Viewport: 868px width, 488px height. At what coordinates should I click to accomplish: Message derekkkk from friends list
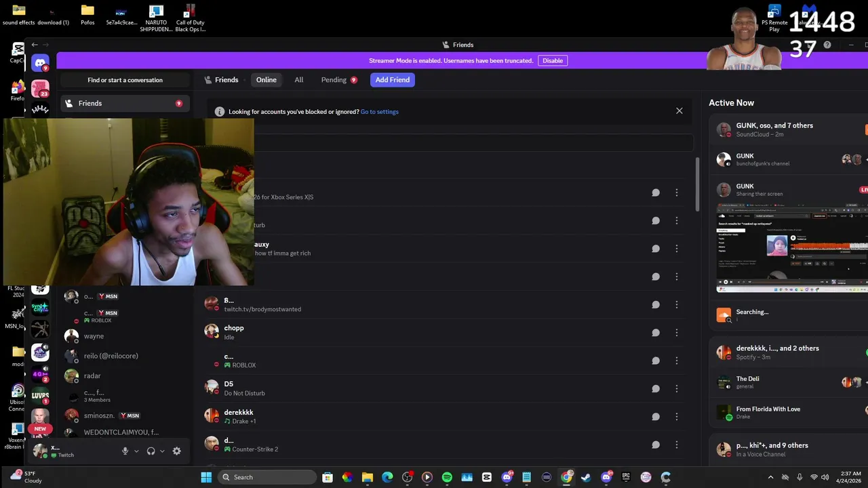click(655, 417)
